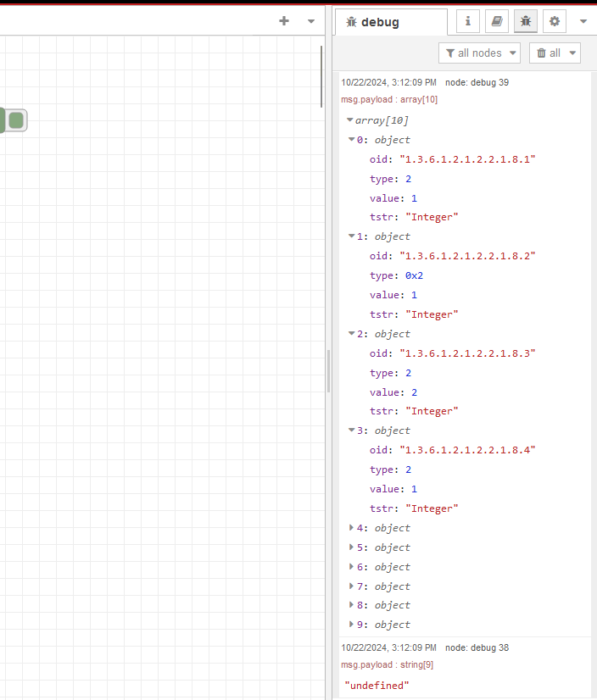Click tstr "Integer" in object 3
The height and width of the screenshot is (700, 597).
click(x=432, y=508)
